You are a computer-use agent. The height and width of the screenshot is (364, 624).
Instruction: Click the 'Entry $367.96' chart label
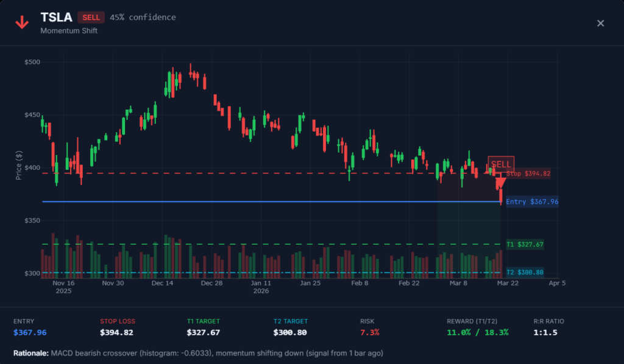tap(532, 202)
